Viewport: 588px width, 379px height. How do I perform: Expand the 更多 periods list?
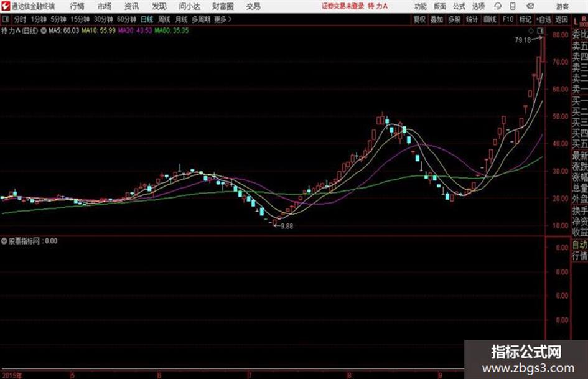click(223, 19)
